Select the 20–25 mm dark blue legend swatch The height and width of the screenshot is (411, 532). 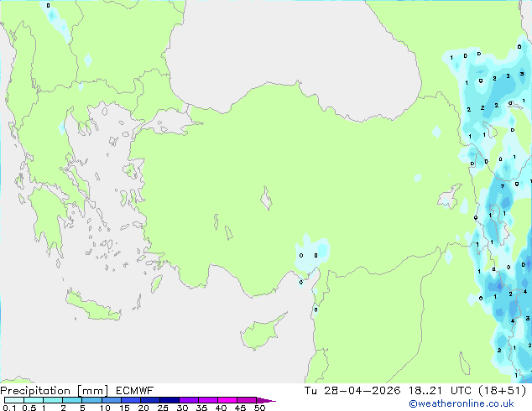click(149, 400)
